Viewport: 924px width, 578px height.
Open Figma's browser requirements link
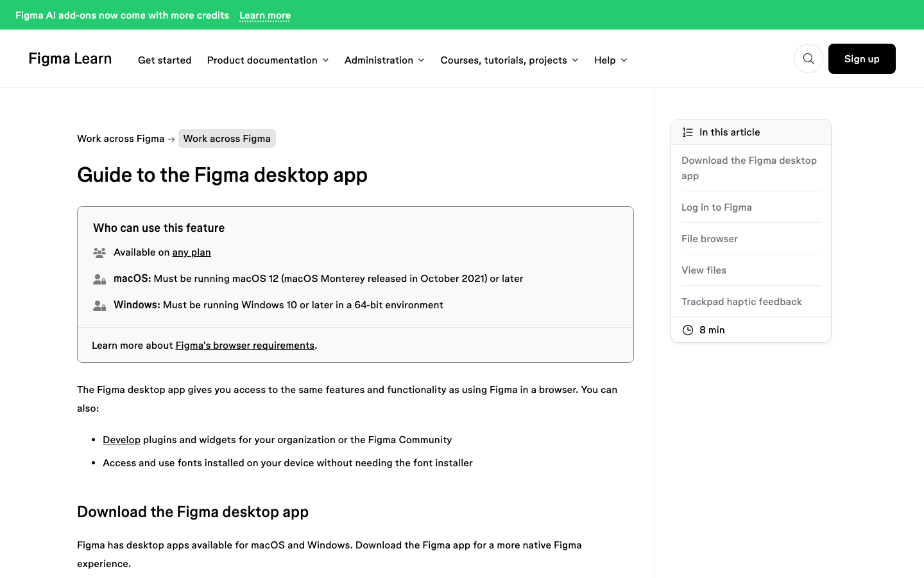245,346
